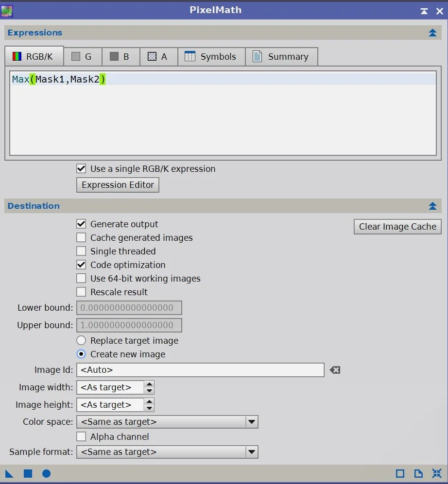Select Create new image option
This screenshot has height=484, width=448.
[x=81, y=354]
